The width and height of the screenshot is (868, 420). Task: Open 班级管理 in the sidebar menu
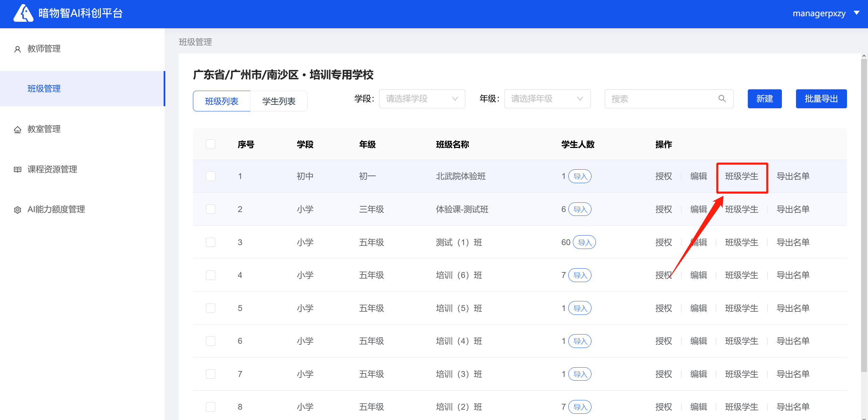coord(44,89)
